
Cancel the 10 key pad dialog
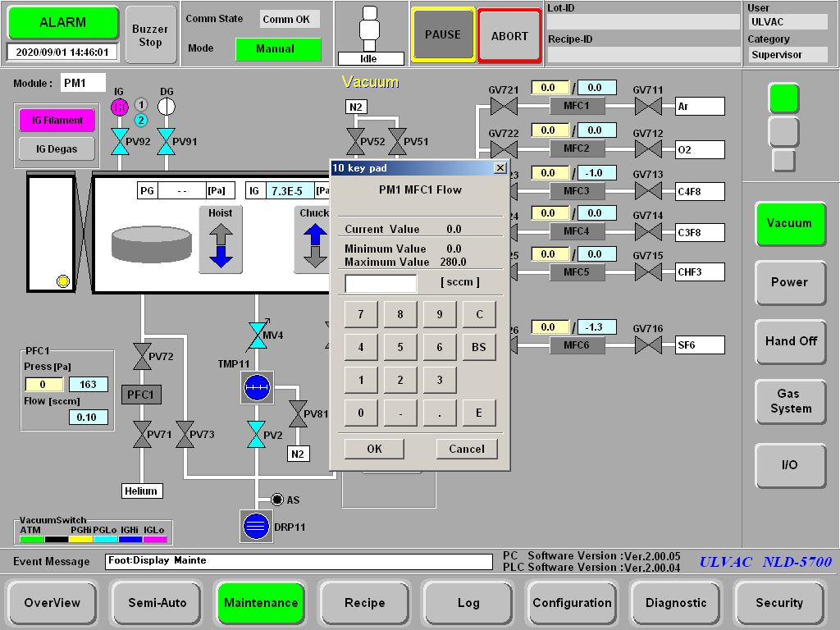coord(467,449)
